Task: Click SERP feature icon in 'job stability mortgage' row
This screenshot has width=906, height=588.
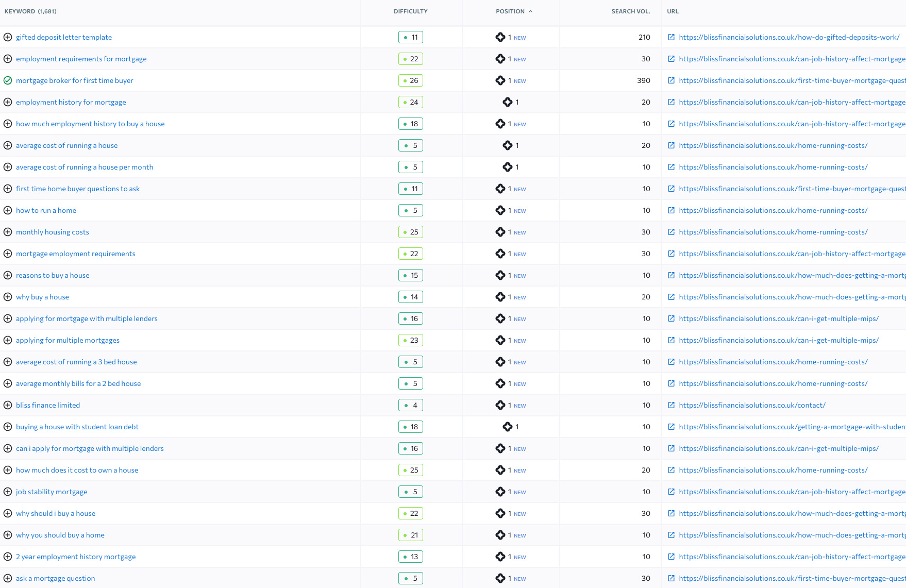Action: tap(500, 492)
